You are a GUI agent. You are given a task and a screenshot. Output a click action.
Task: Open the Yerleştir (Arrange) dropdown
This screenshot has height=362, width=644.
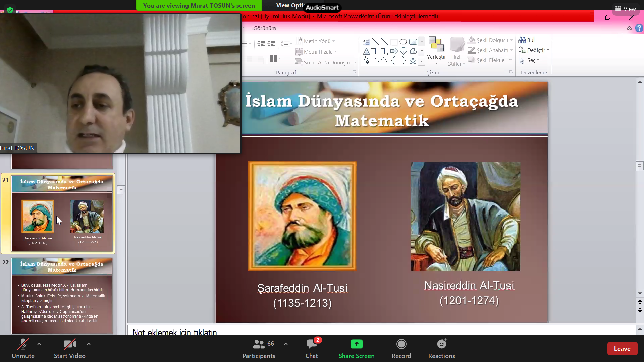point(436,51)
